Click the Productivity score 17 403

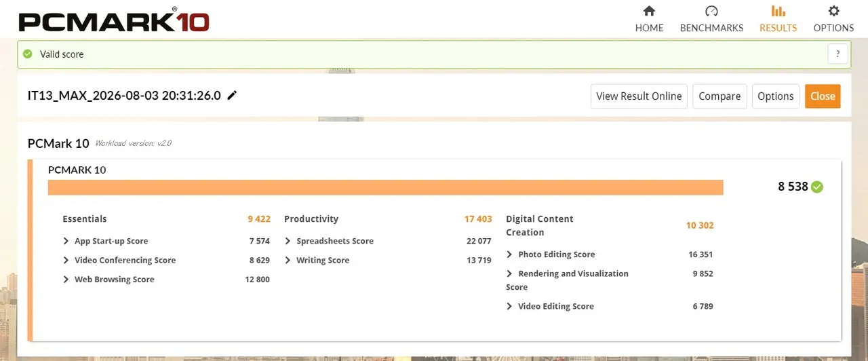coord(478,218)
